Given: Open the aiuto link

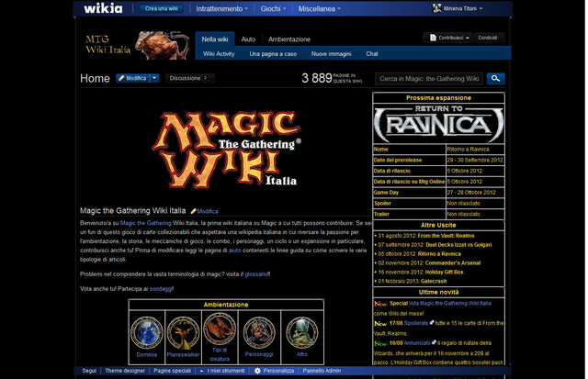Looking at the screenshot, I should click(235, 251).
